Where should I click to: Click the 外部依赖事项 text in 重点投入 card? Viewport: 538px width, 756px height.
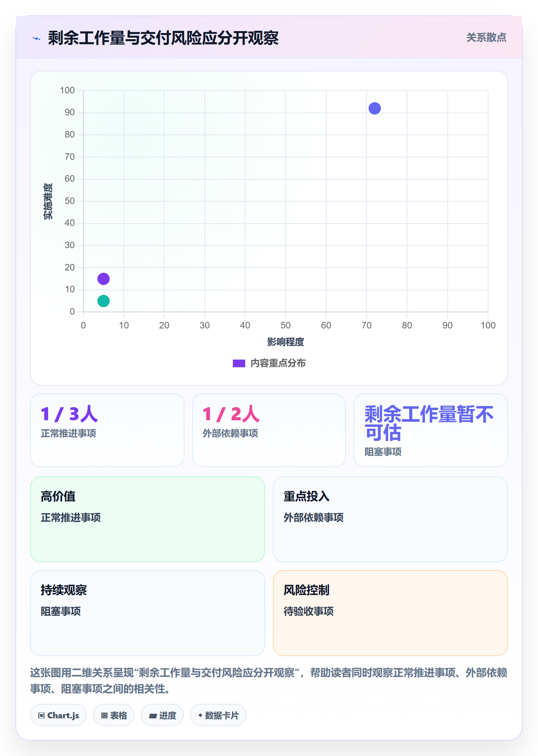pyautogui.click(x=314, y=517)
